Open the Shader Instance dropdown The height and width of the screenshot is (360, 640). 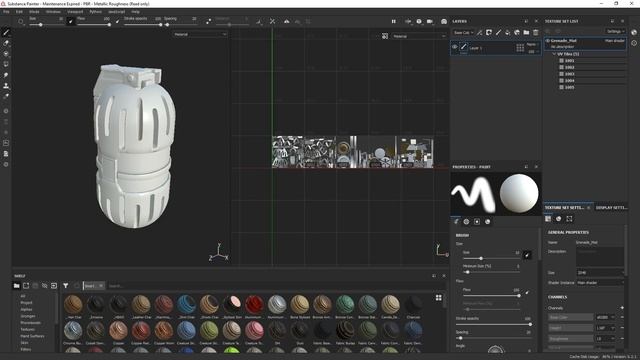[600, 282]
